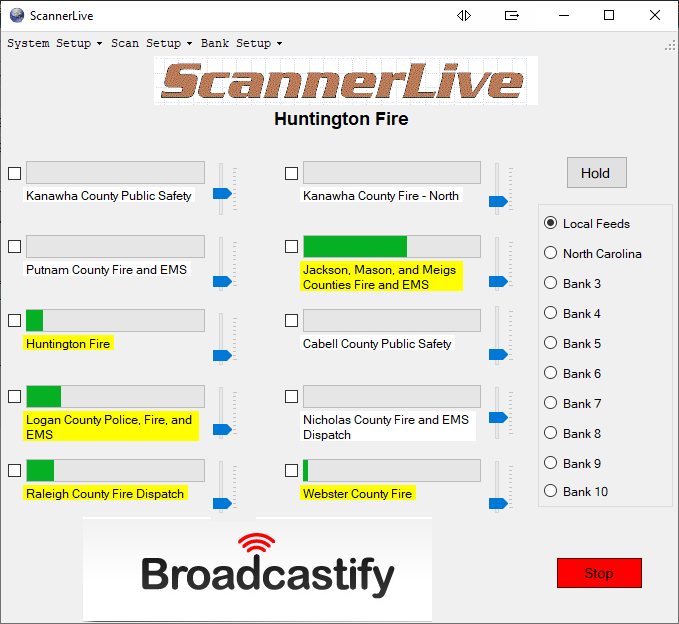Select the Bank 4 radio button

pos(550,313)
